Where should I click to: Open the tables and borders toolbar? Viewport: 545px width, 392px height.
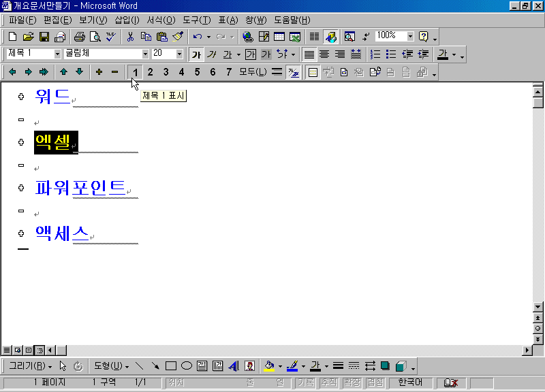(264, 37)
